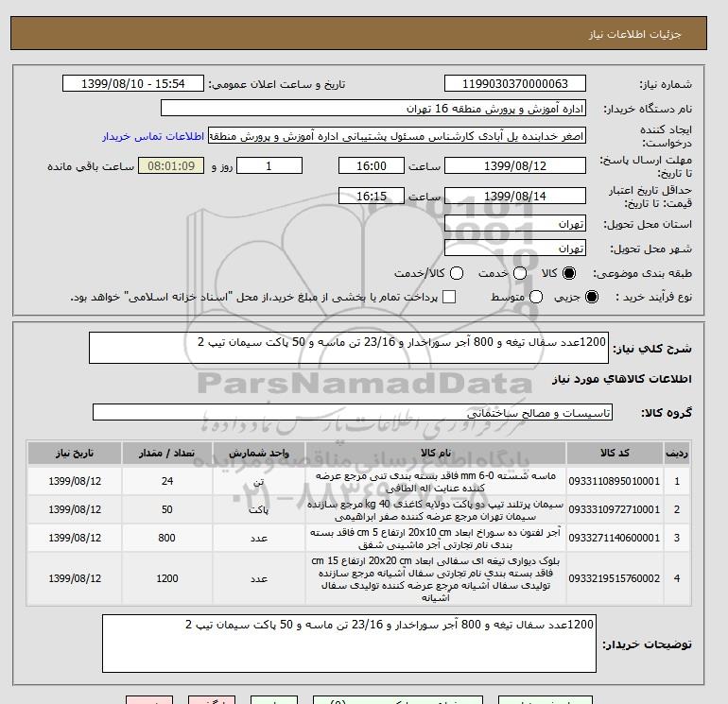The width and height of the screenshot is (728, 704).
Task: Click the need number field 1199030370000063
Action: tap(515, 83)
